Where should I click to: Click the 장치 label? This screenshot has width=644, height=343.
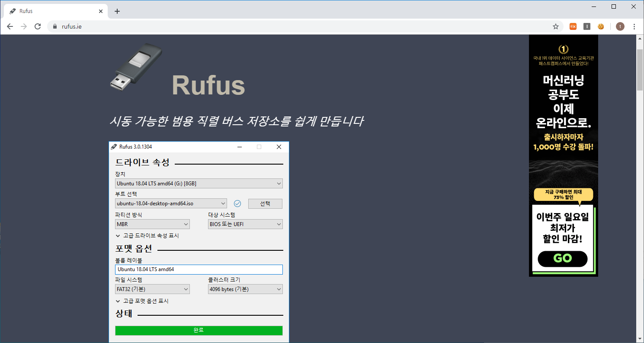click(120, 174)
